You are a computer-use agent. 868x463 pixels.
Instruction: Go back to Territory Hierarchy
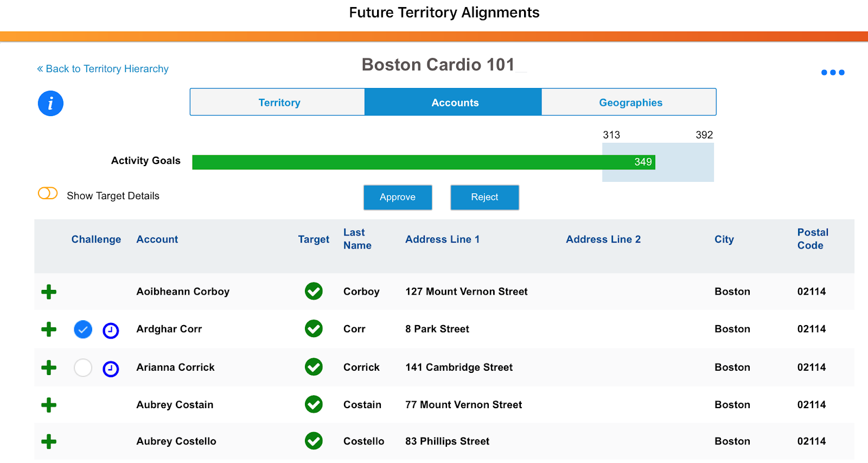coord(103,69)
